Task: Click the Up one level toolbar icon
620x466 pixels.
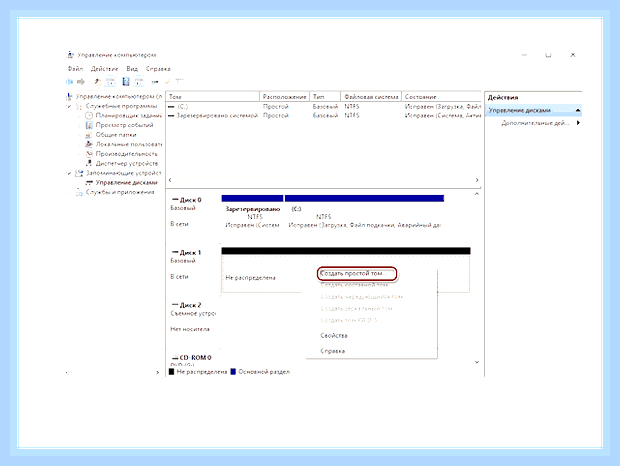Action: pos(97,82)
